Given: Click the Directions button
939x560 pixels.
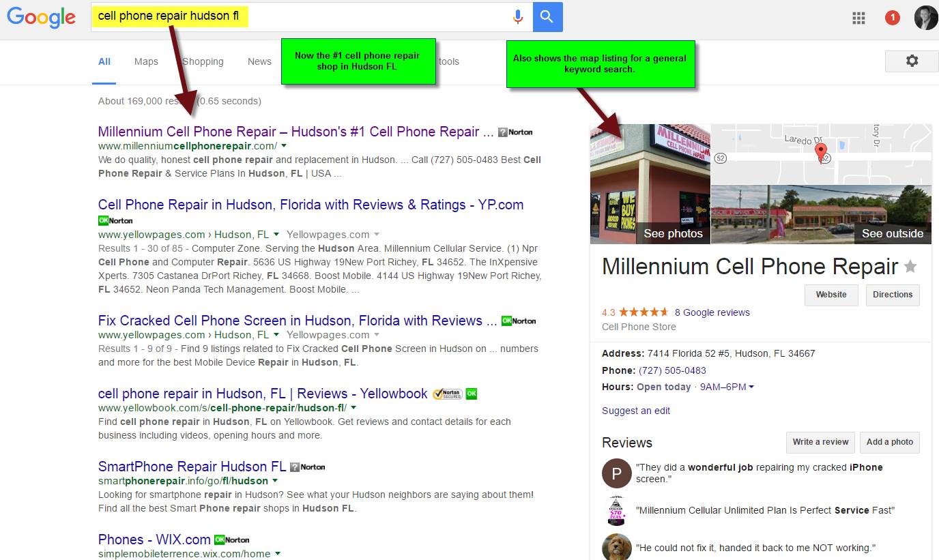Looking at the screenshot, I should pyautogui.click(x=893, y=295).
